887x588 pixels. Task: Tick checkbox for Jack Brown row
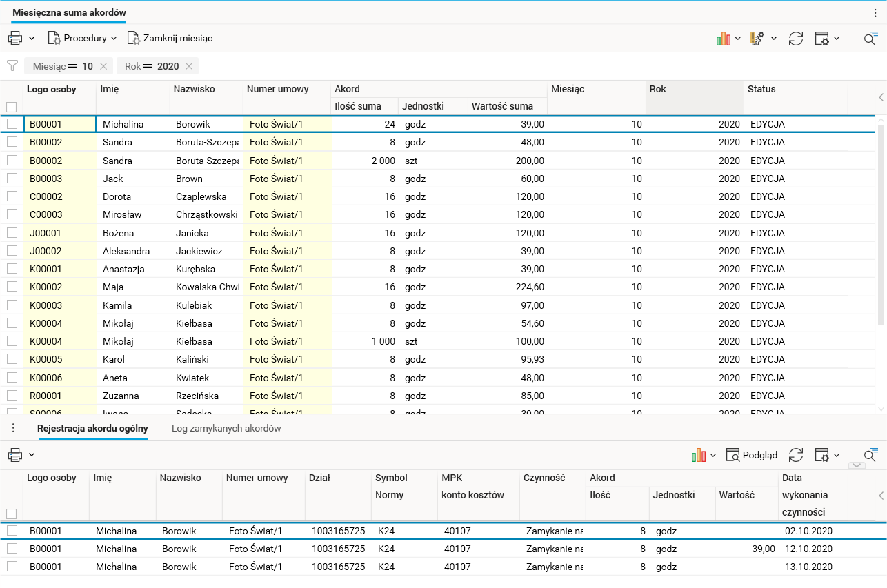[x=12, y=179]
